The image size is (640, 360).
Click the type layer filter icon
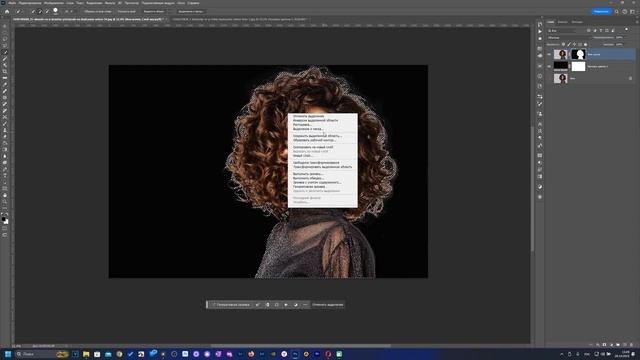coord(601,31)
